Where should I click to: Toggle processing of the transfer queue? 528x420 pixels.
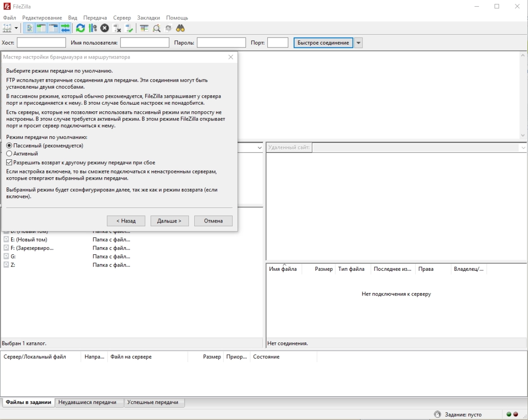[93, 28]
